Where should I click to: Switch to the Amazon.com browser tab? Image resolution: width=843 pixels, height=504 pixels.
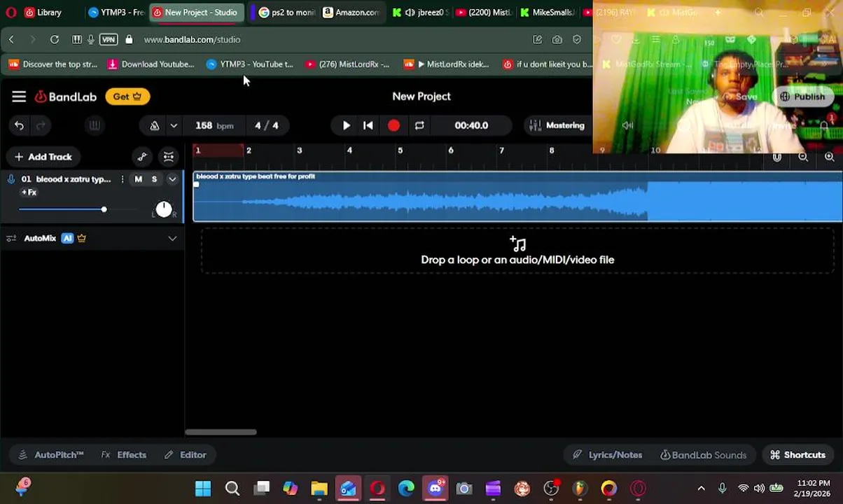[351, 13]
